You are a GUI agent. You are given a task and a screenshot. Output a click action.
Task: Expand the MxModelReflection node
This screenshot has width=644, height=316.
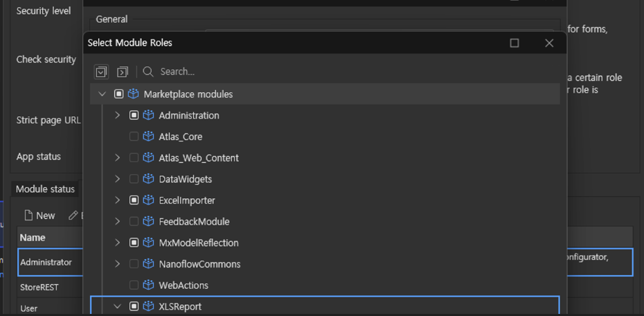tap(118, 243)
